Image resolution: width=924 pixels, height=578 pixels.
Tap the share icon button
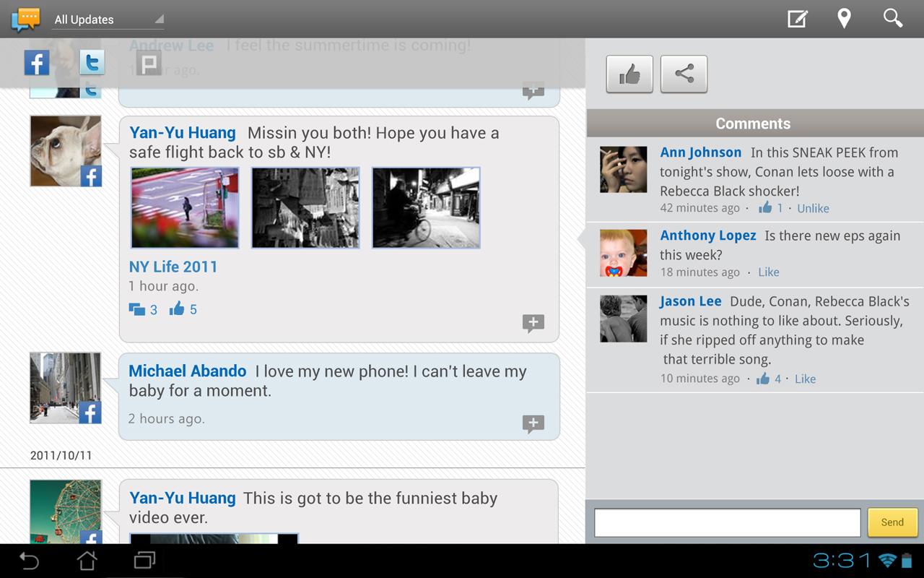tap(684, 74)
